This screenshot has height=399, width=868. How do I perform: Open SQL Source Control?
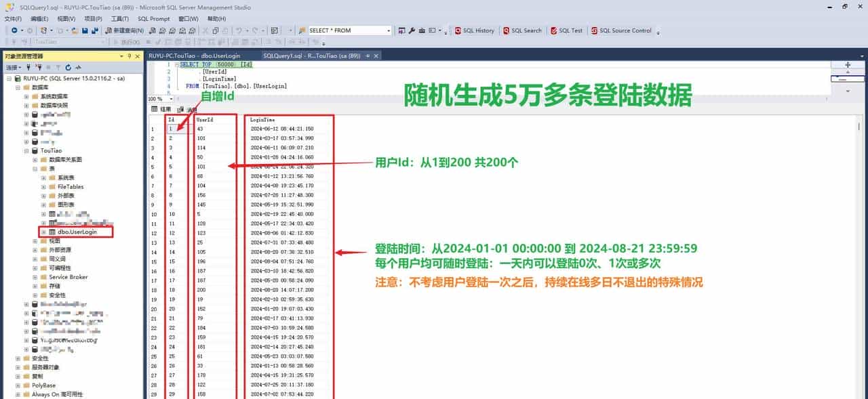click(622, 30)
